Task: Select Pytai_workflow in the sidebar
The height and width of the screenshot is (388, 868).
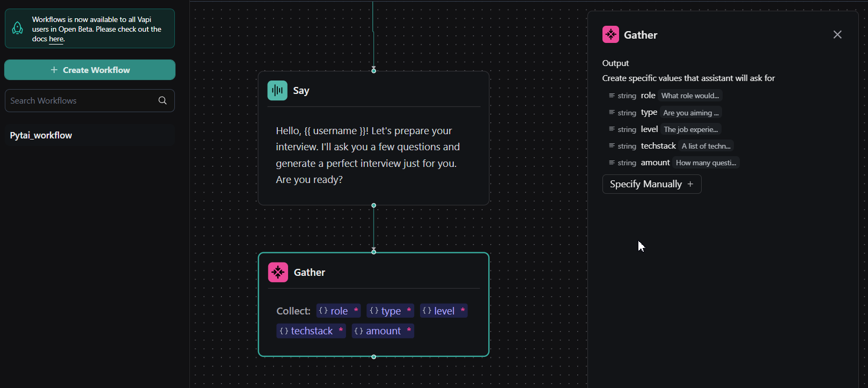Action: pos(41,135)
